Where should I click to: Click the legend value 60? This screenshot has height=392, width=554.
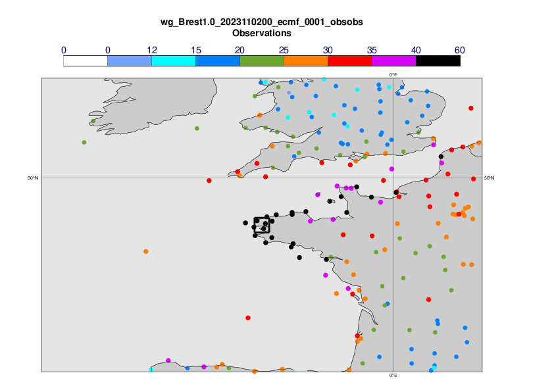(x=460, y=50)
